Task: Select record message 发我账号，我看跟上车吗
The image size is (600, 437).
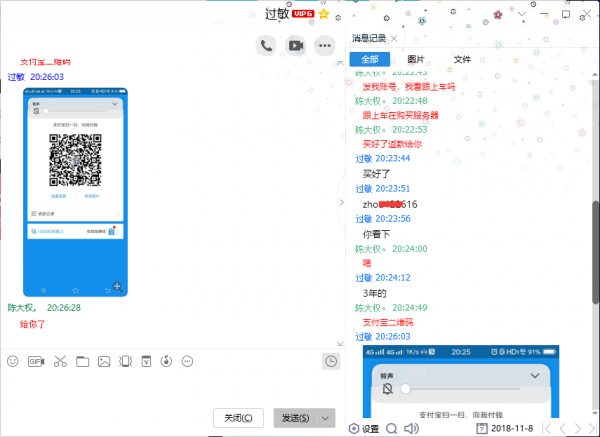Action: click(x=409, y=87)
